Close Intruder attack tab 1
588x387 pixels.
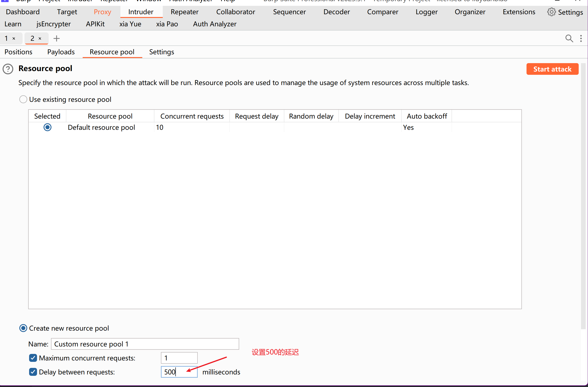coord(14,38)
